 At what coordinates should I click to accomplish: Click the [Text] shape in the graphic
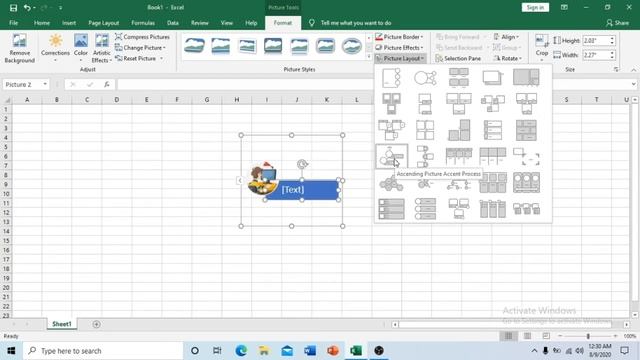(x=302, y=190)
